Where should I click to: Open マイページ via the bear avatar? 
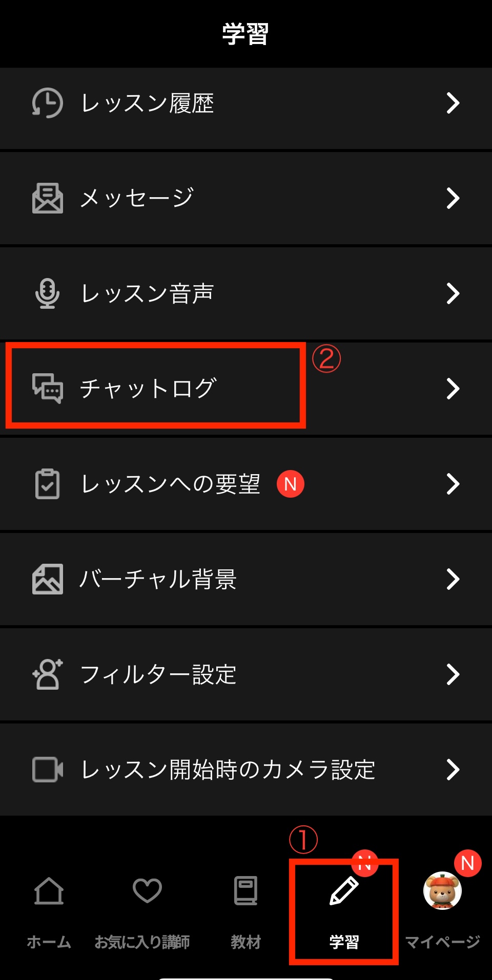[442, 891]
